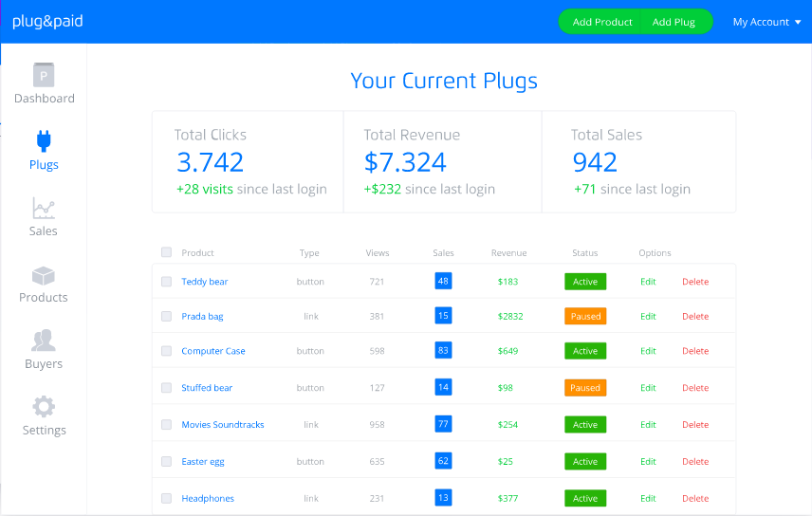This screenshot has height=516, width=812.
Task: Check the Stuffed bear row checkbox
Action: point(166,388)
